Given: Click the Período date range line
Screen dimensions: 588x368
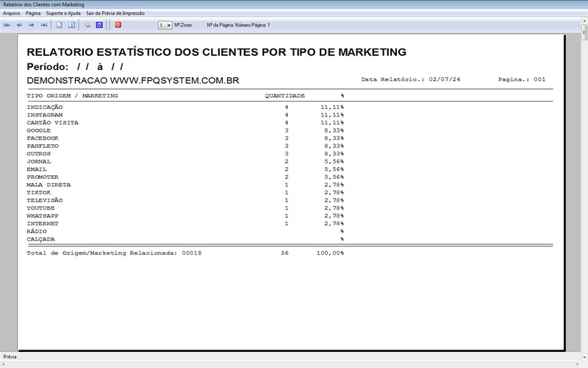Looking at the screenshot, I should tap(75, 67).
